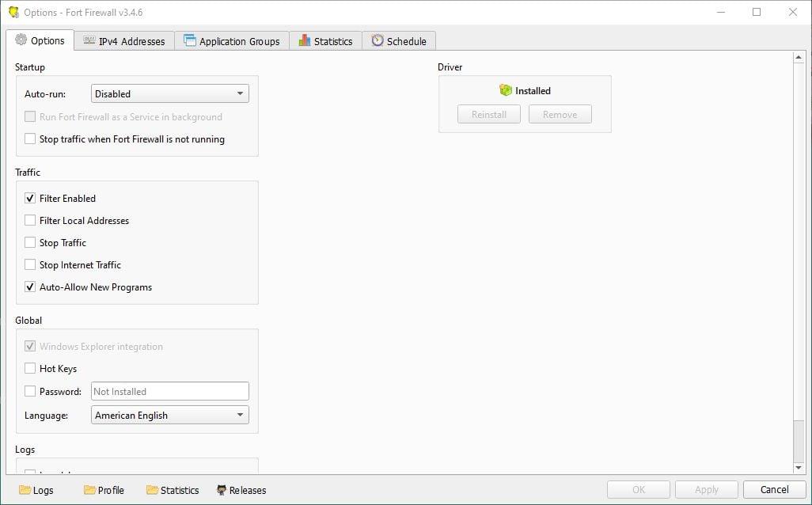Open the Logs folder icon
The image size is (812, 505).
coord(25,490)
